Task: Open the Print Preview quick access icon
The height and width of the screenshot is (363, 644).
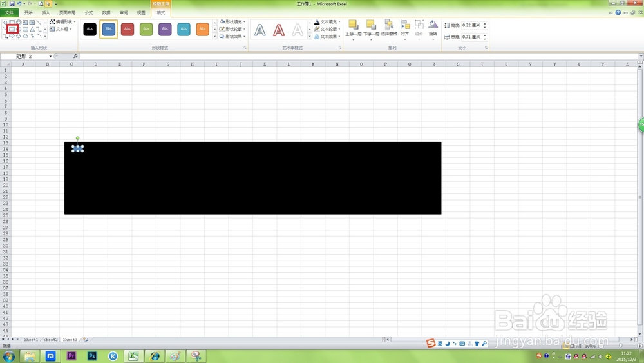Action: pyautogui.click(x=41, y=4)
